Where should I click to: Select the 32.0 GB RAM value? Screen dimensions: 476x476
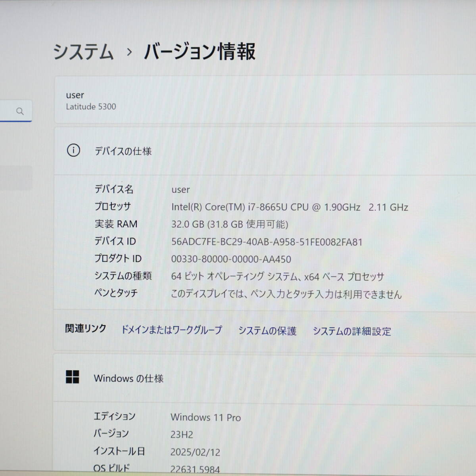(x=230, y=224)
